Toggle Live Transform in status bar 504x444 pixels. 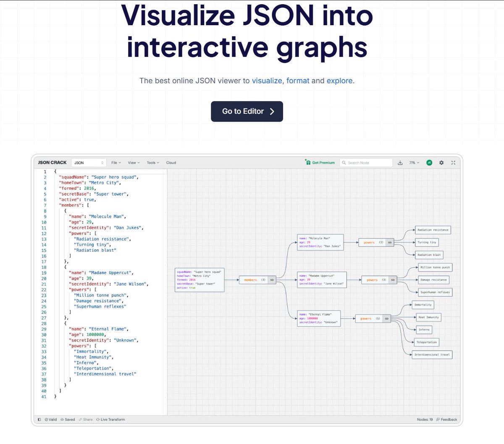[110, 420]
